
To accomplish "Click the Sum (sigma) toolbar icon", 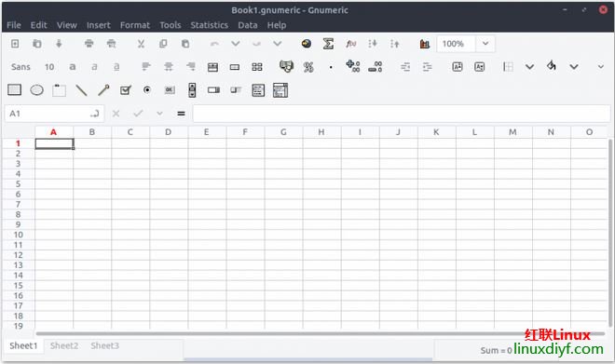I will tap(328, 44).
